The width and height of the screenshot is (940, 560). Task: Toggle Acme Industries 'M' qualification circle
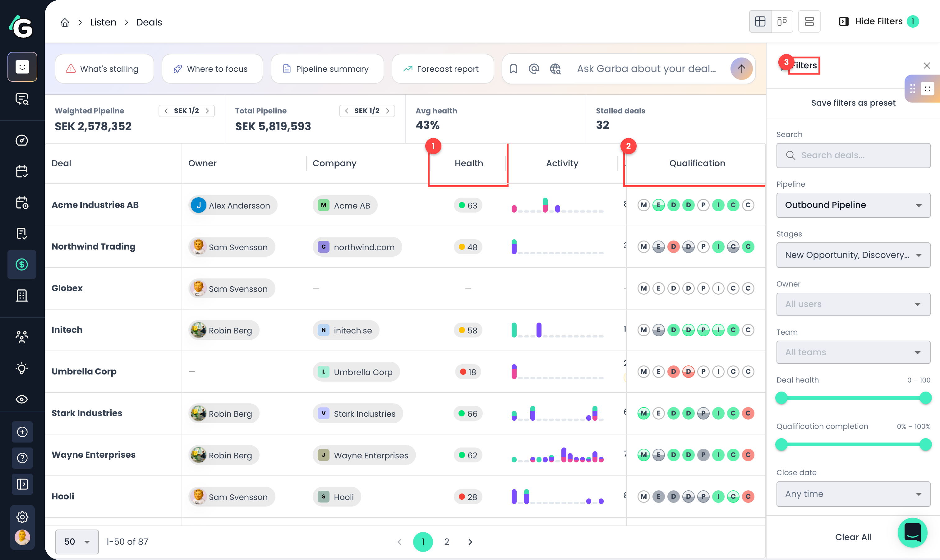click(x=644, y=205)
